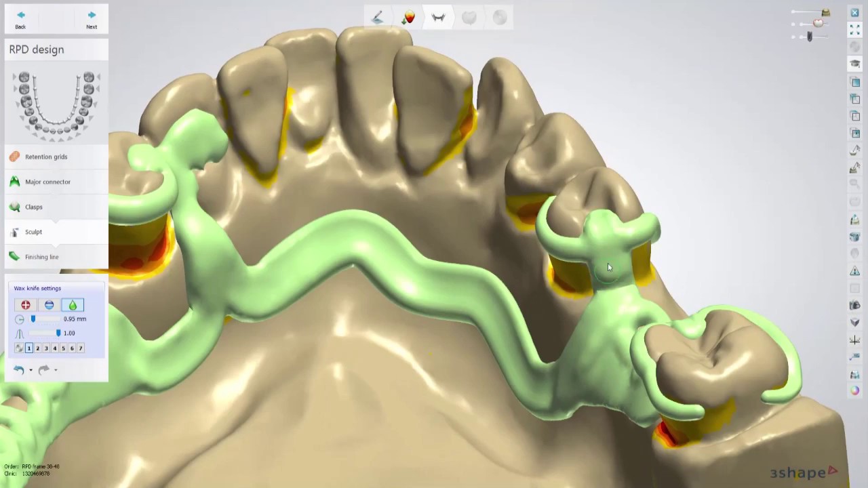Click the warning triangle icon
Image resolution: width=868 pixels, height=488 pixels.
pyautogui.click(x=854, y=271)
